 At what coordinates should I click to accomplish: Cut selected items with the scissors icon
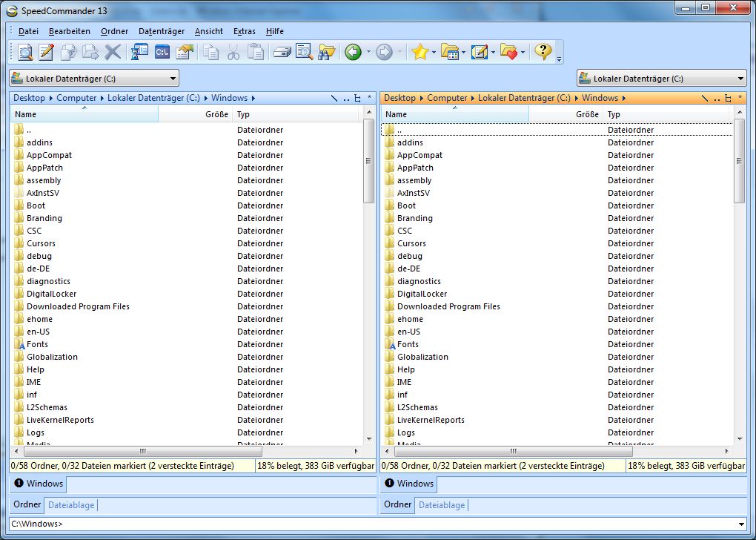click(234, 52)
